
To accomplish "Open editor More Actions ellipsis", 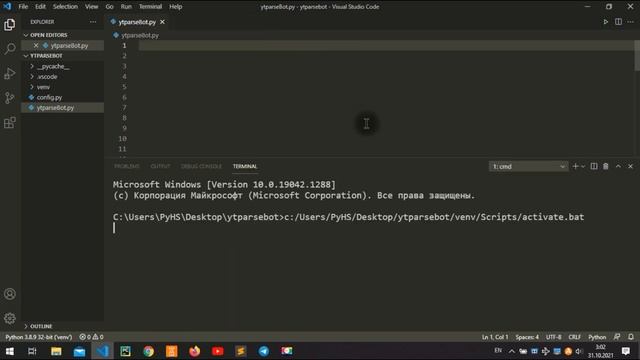I will [x=631, y=22].
